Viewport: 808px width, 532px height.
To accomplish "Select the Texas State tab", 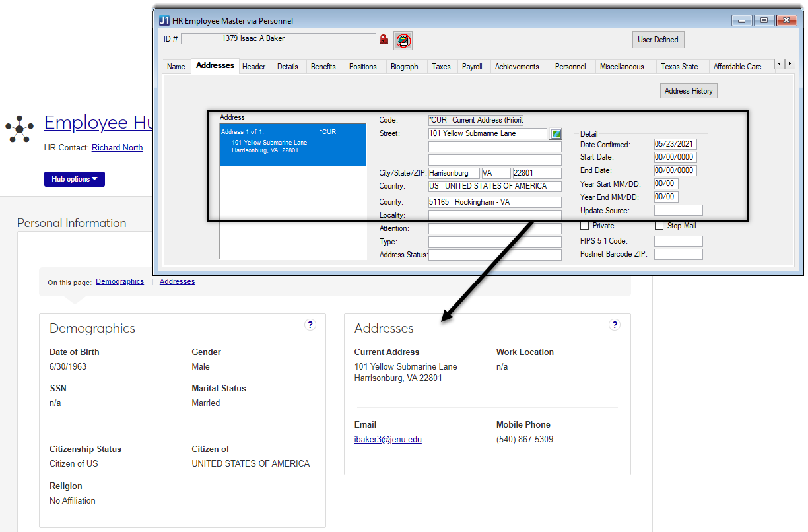I will click(x=679, y=67).
